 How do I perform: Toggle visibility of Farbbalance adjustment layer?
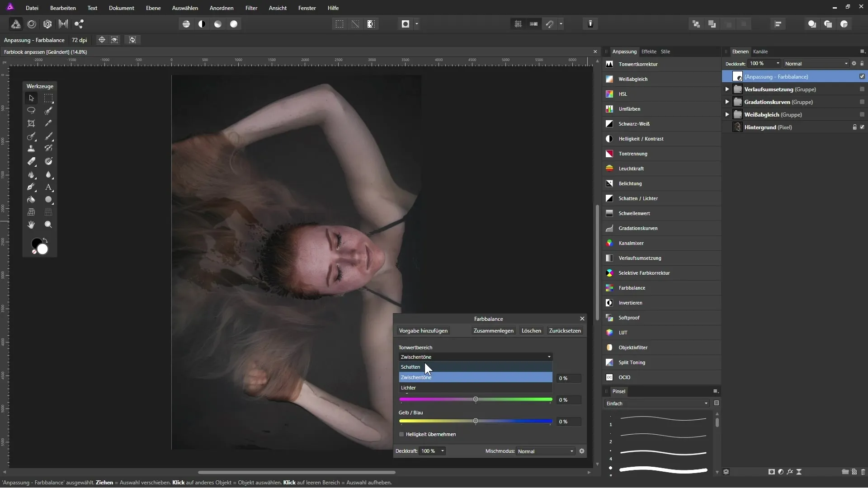(862, 76)
